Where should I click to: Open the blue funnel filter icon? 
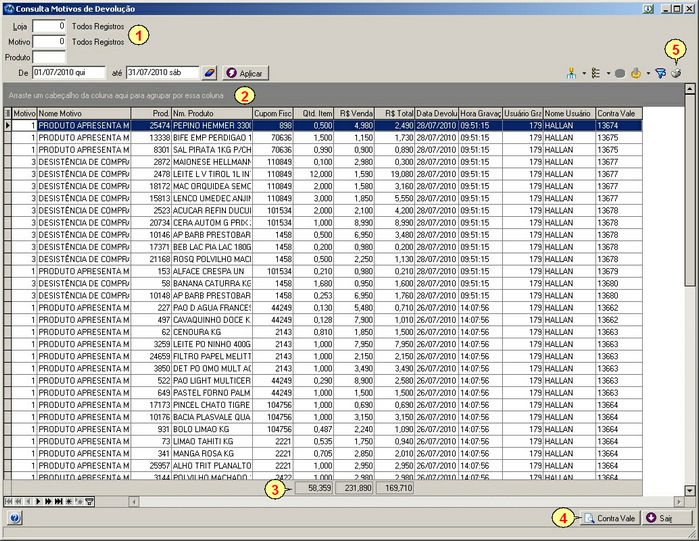(x=660, y=74)
